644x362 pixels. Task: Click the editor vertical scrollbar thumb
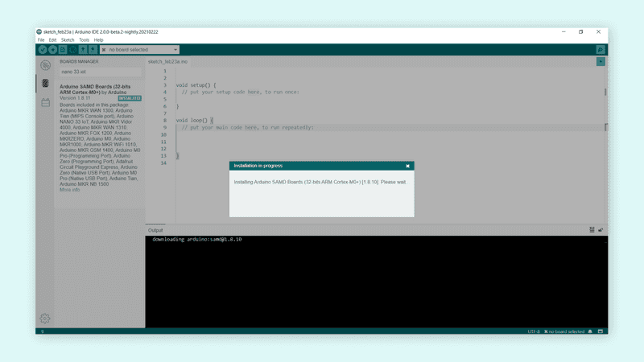pos(605,93)
